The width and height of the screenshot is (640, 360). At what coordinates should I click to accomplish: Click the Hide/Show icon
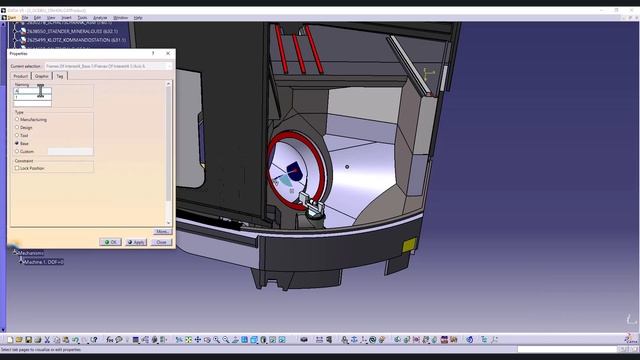pyautogui.click(x=273, y=340)
